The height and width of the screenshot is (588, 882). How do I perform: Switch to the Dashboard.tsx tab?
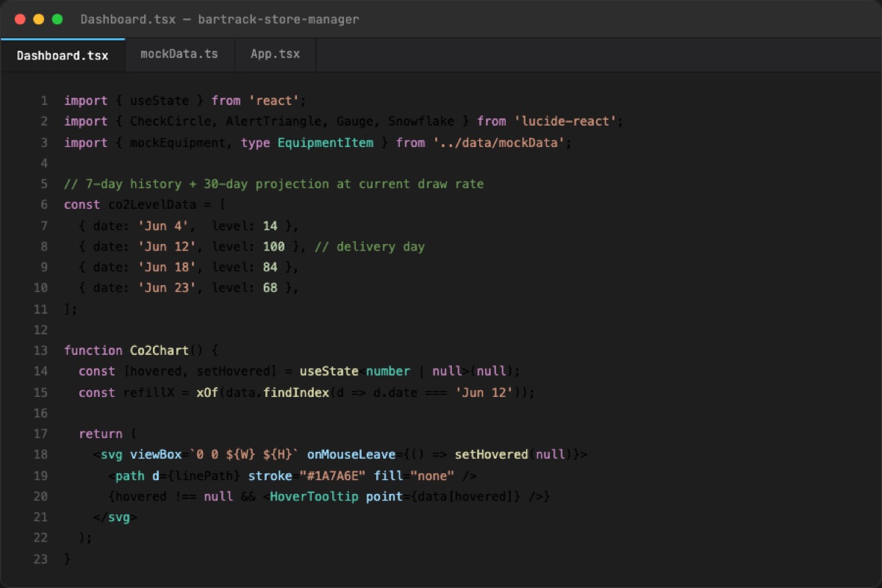62,55
